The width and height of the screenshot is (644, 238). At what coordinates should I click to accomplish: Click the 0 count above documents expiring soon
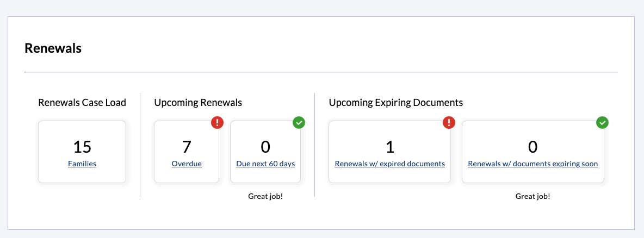[532, 147]
